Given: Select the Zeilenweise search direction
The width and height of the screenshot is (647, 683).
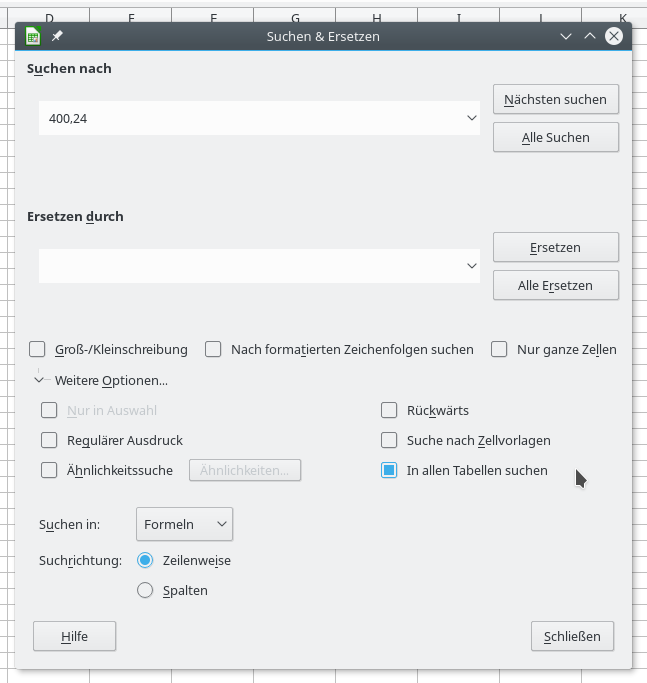Looking at the screenshot, I should [145, 560].
